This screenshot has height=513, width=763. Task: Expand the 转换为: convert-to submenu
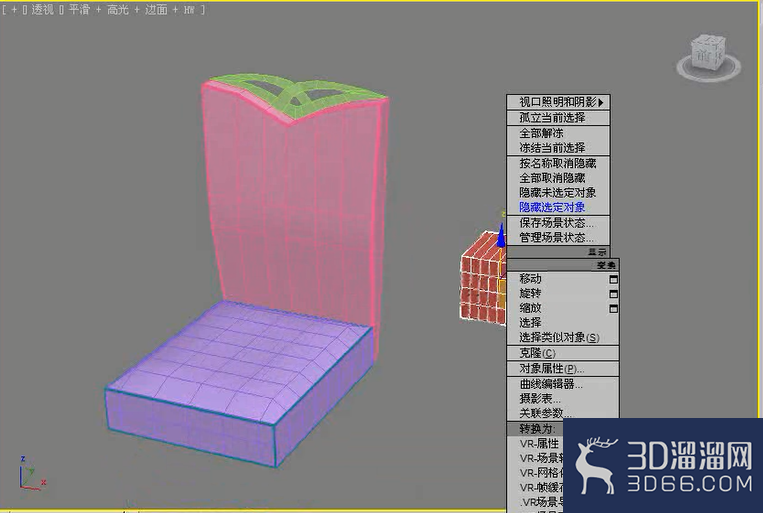pos(537,429)
